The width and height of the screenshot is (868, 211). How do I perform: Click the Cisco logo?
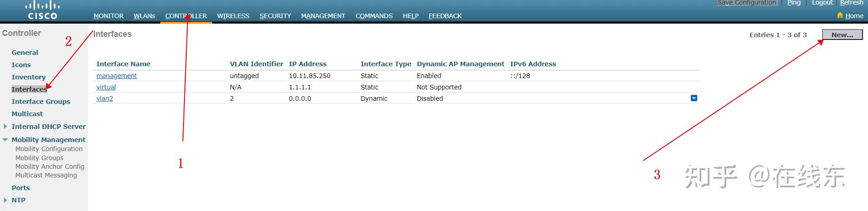click(42, 10)
